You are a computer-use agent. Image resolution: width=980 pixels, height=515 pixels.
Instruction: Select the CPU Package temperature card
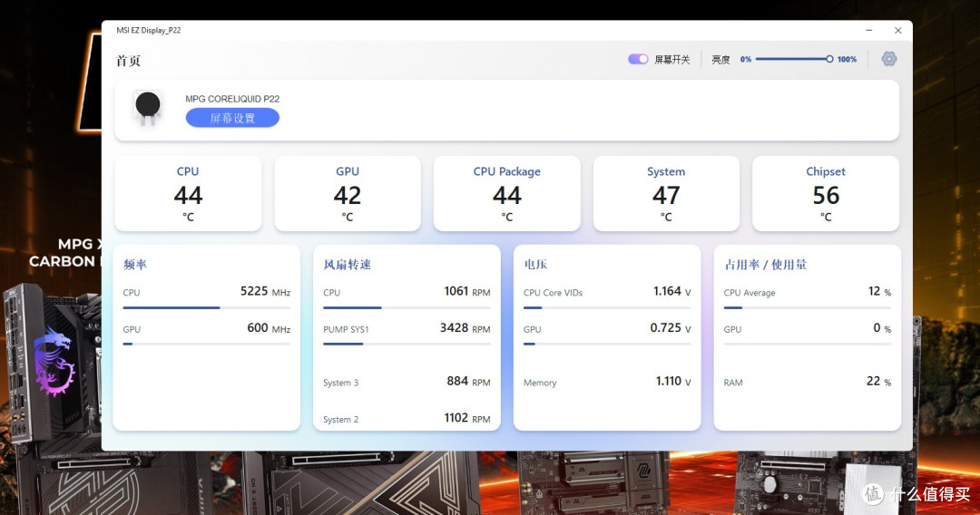(x=507, y=193)
